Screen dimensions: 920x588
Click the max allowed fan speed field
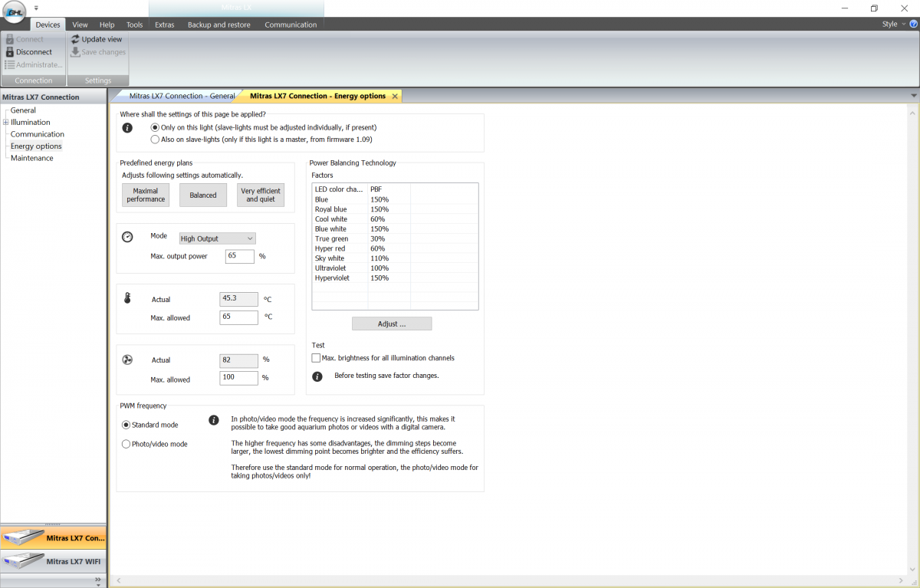[x=238, y=378]
